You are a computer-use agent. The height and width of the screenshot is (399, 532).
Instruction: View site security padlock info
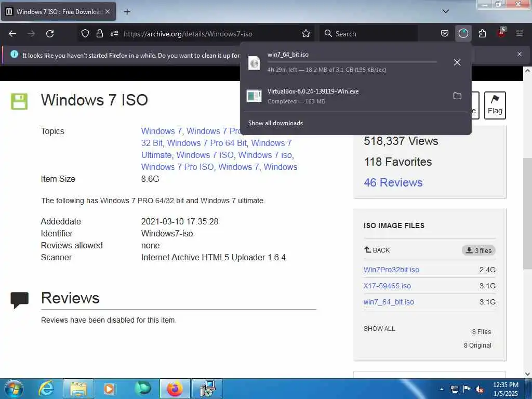click(99, 33)
